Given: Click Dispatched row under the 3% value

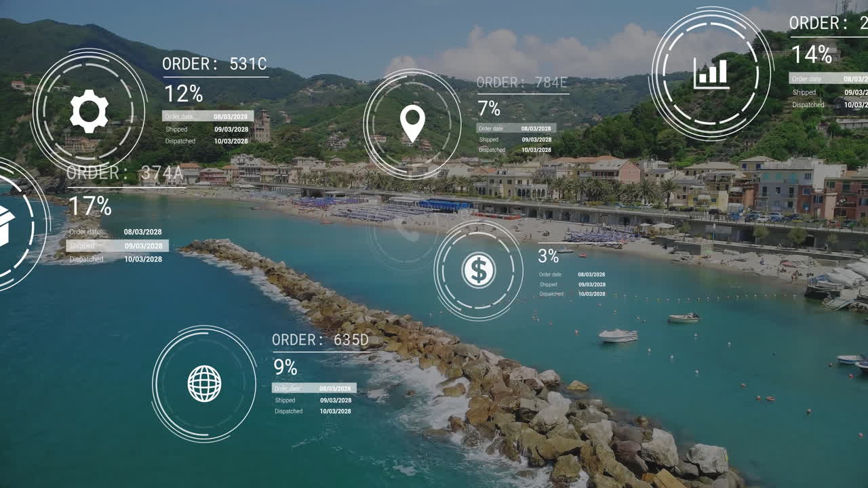Looking at the screenshot, I should pos(572,294).
